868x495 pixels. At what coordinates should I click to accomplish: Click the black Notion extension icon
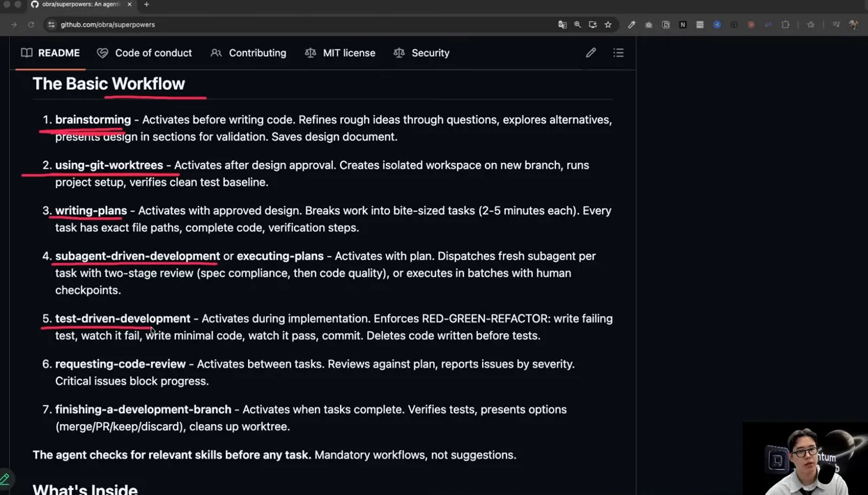683,24
